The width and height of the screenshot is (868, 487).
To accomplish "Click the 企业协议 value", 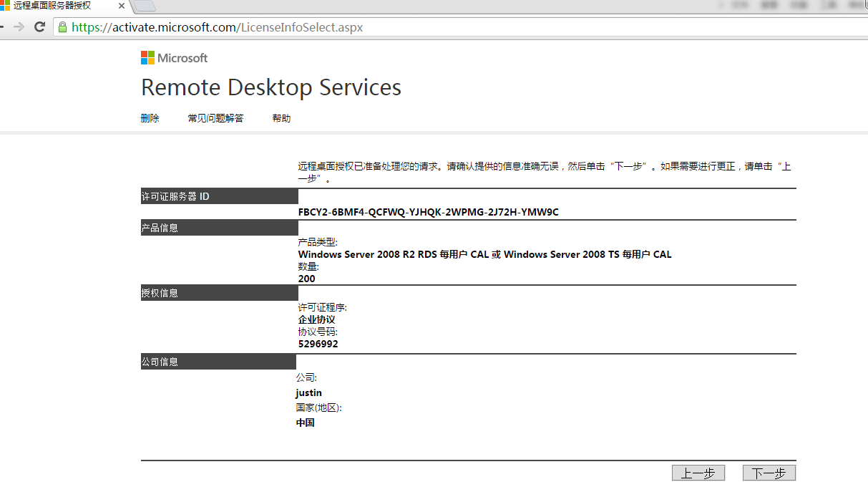I will click(317, 319).
